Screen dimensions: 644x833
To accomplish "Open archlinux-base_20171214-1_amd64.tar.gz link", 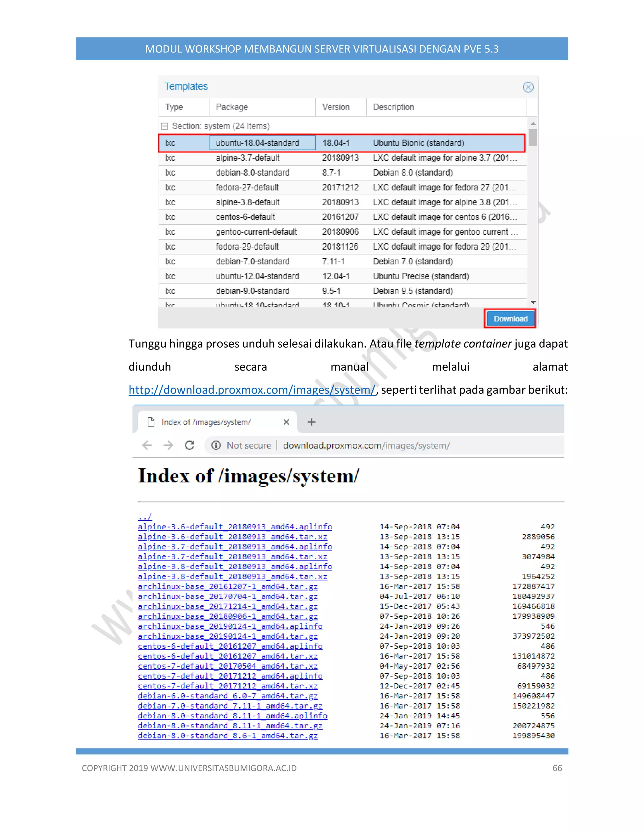I will pos(228,606).
